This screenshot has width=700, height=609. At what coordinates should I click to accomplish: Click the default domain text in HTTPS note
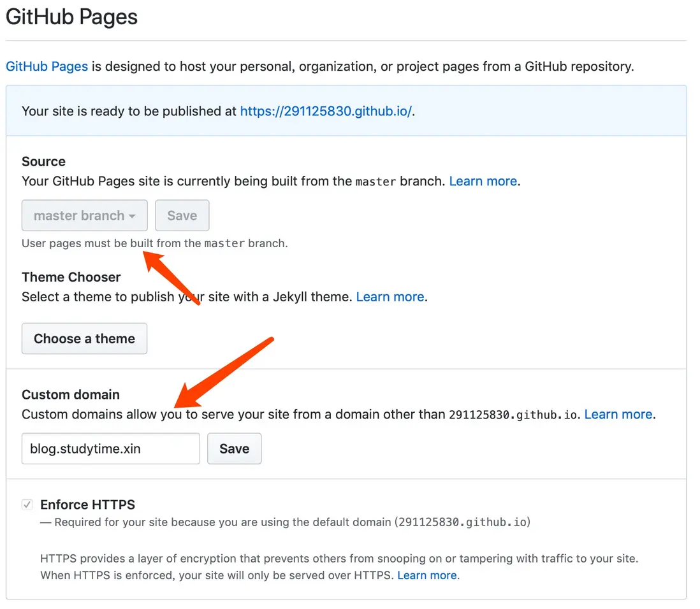(x=462, y=522)
